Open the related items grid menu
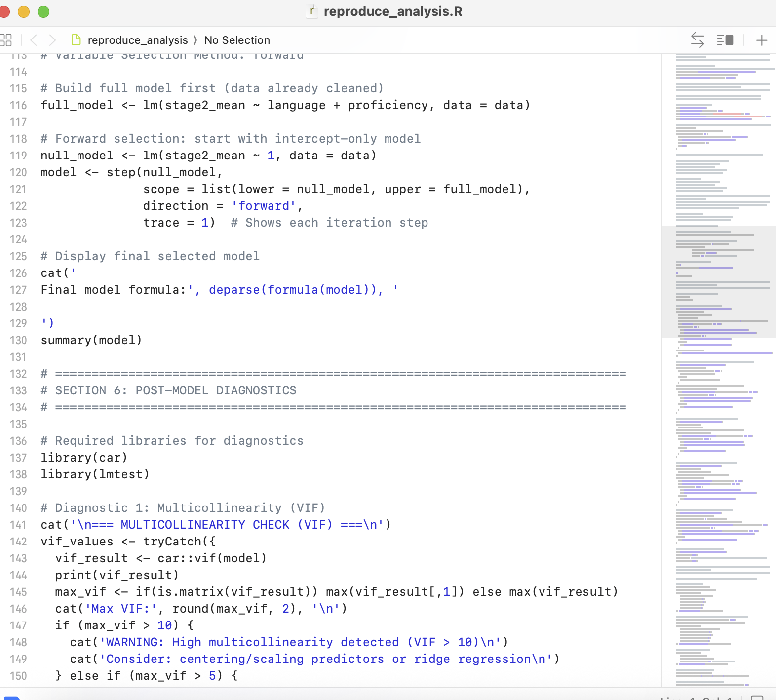 tap(5, 40)
